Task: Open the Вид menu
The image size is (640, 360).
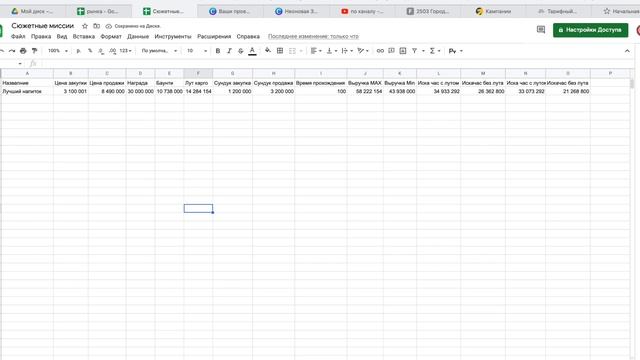Action: tap(62, 37)
